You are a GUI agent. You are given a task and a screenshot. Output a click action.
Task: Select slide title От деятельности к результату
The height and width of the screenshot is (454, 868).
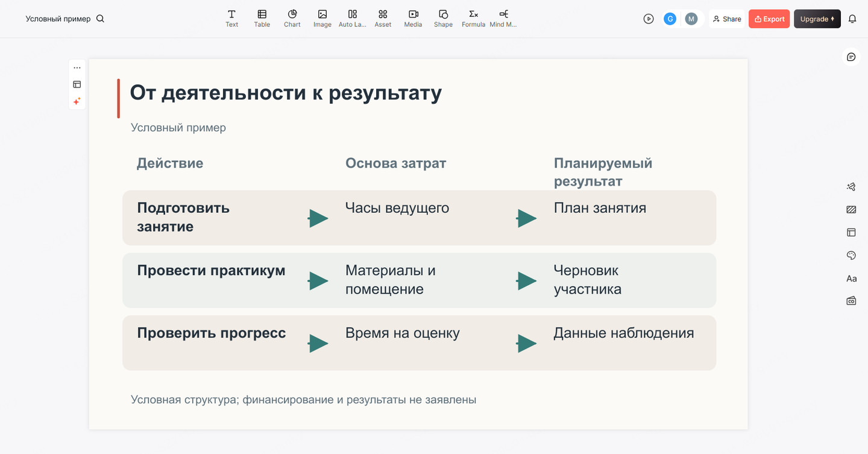pos(286,93)
